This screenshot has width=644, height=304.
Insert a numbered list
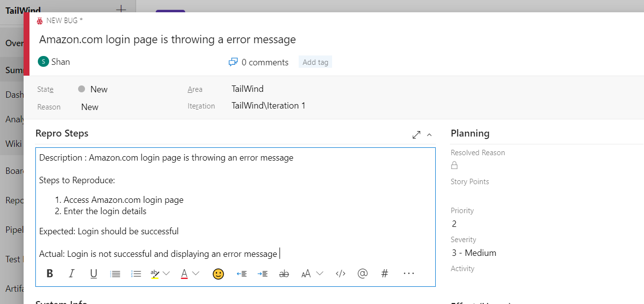click(x=137, y=274)
